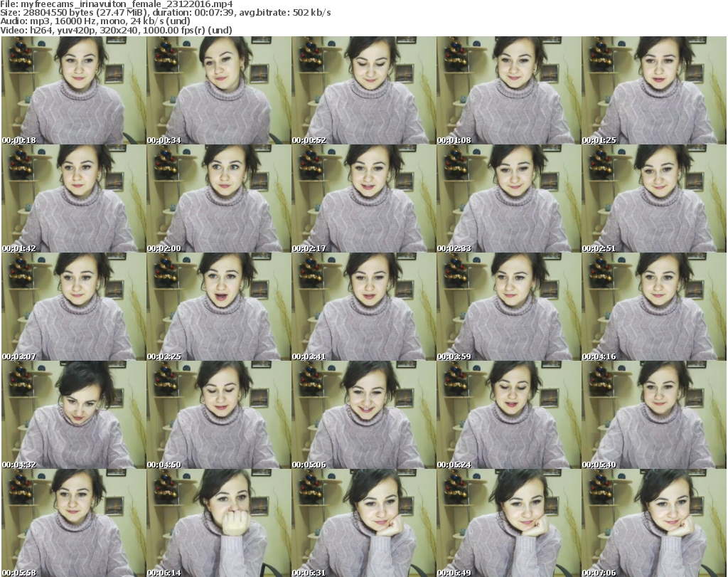
Task: Click the frame at 00:01:08
Action: pos(508,90)
